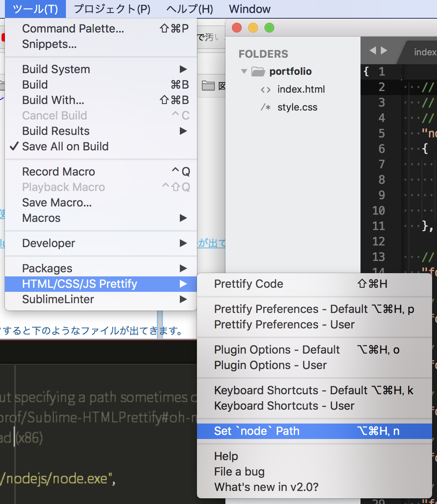The width and height of the screenshot is (437, 504).
Task: Click the left tab navigation arrow
Action: click(x=373, y=50)
